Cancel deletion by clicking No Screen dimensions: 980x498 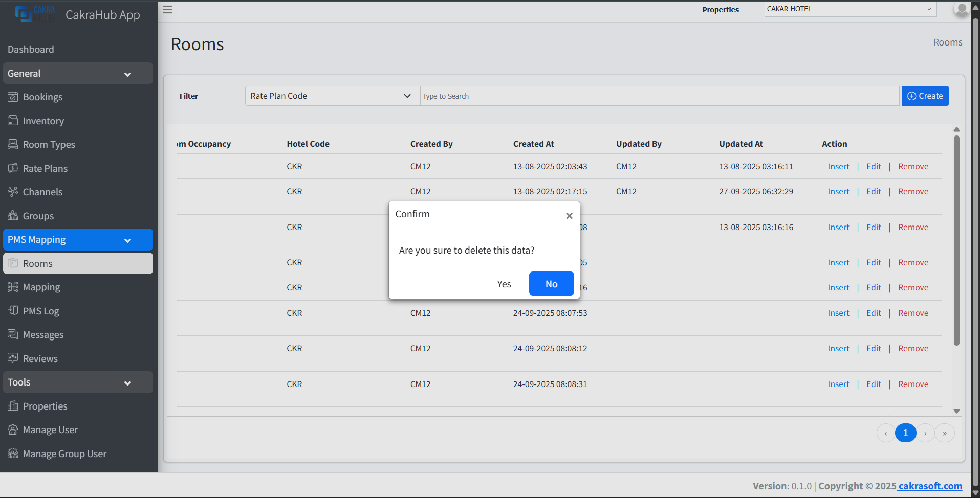(551, 284)
